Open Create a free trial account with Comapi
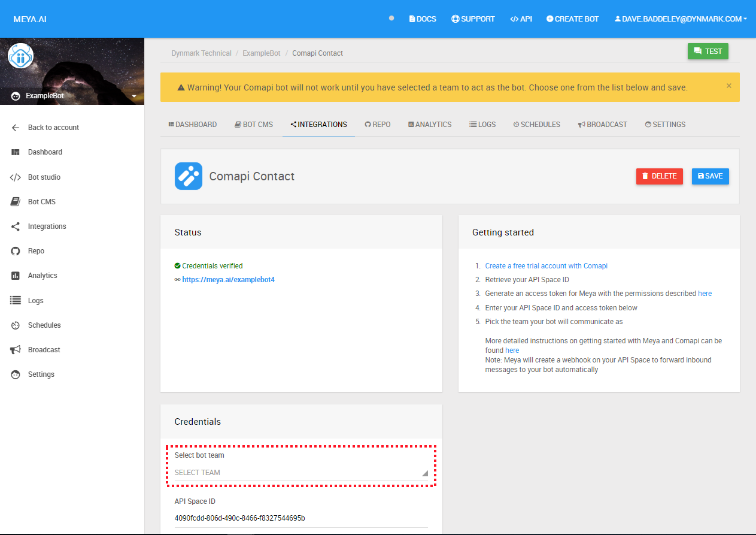The image size is (756, 535). point(546,266)
